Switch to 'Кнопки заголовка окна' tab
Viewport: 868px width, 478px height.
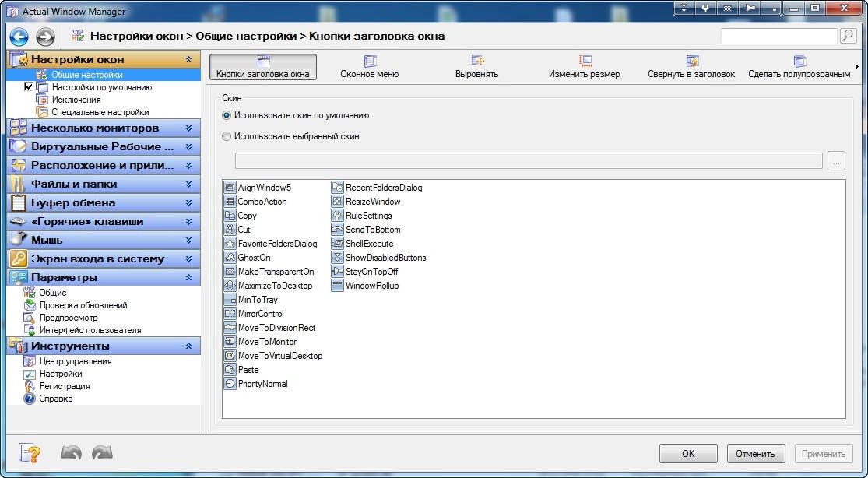263,67
